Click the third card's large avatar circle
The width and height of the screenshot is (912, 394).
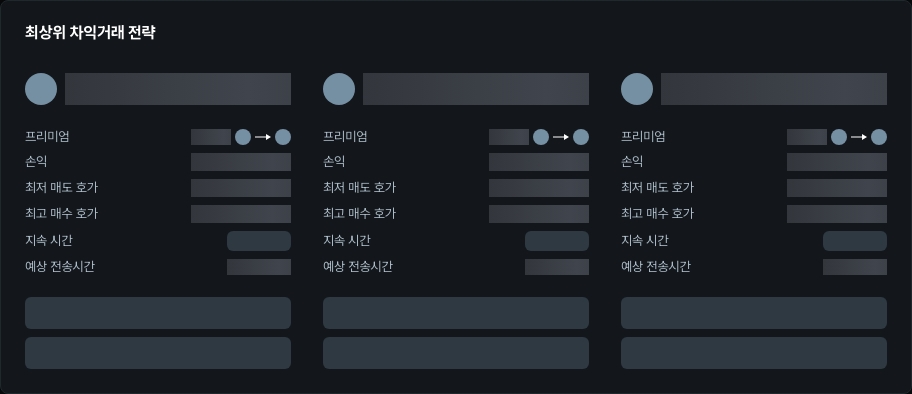coord(637,89)
